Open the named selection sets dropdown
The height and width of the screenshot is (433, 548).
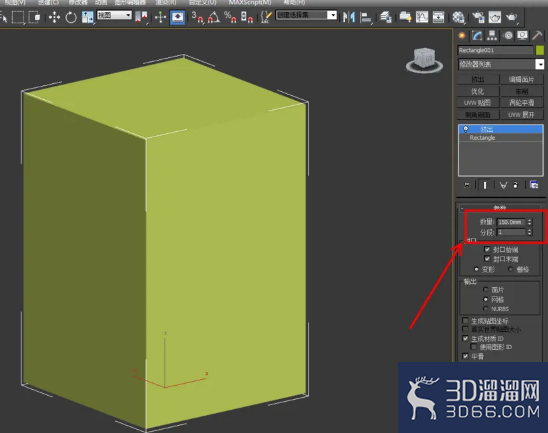pyautogui.click(x=307, y=15)
